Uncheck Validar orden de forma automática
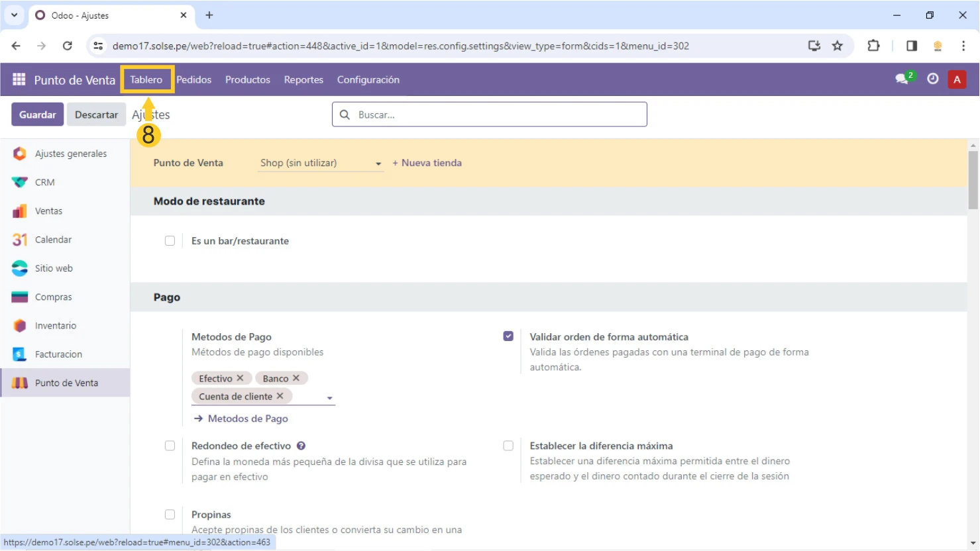The width and height of the screenshot is (980, 551). click(508, 336)
